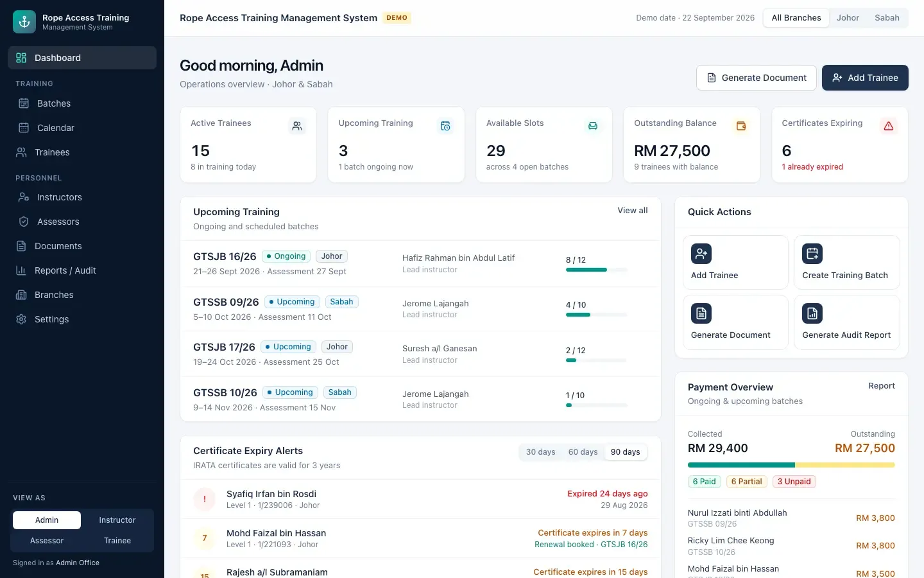Select the All Branches tab
The width and height of the screenshot is (924, 578).
pos(796,18)
